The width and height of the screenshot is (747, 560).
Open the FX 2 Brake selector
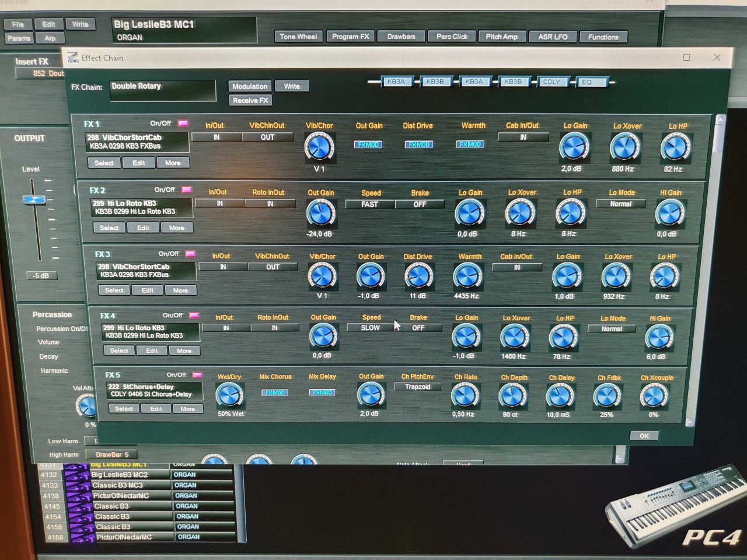coord(420,204)
